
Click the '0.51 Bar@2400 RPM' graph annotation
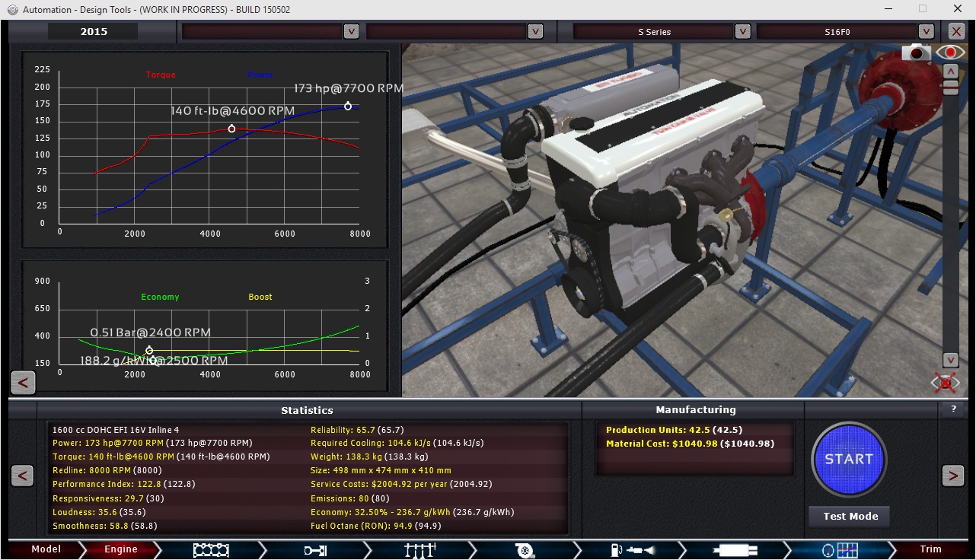click(x=151, y=332)
